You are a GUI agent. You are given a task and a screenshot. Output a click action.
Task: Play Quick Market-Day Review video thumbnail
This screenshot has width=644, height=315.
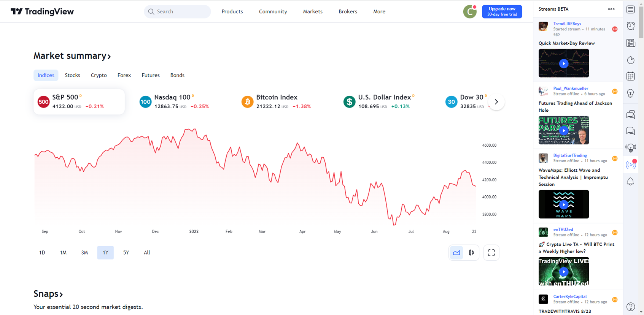(564, 63)
